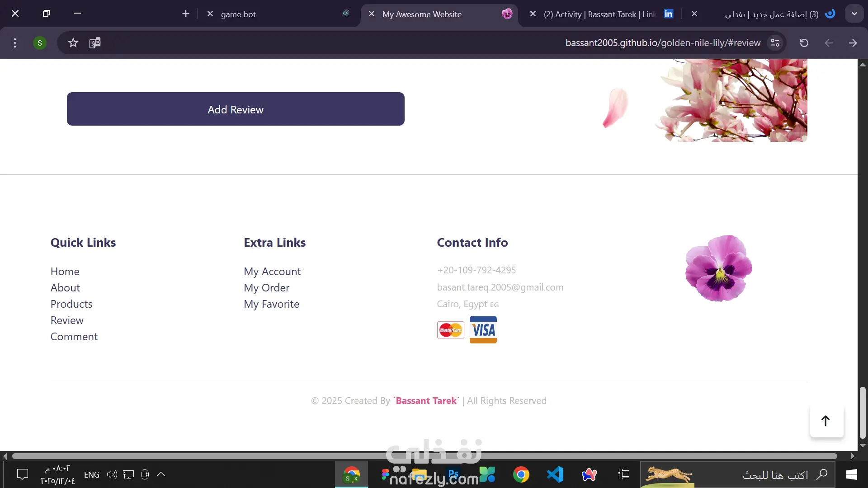The image size is (868, 488).
Task: Open the My Account link
Action: [272, 272]
